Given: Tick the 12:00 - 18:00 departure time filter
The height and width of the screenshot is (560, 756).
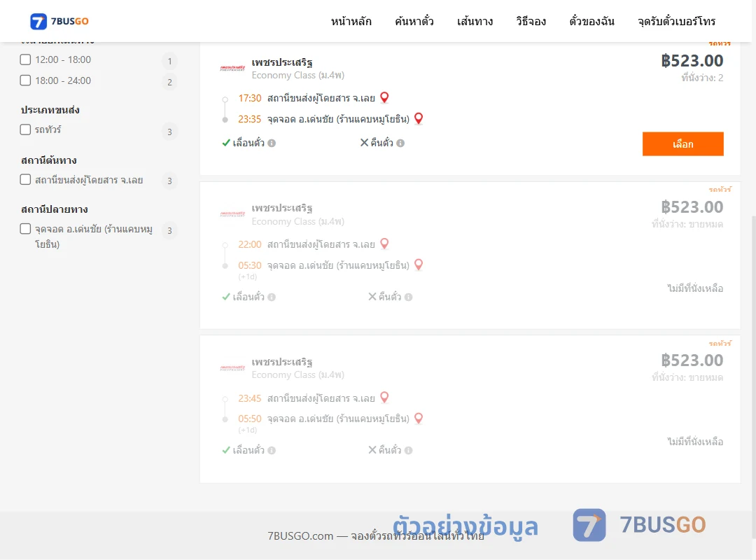Looking at the screenshot, I should pos(26,59).
